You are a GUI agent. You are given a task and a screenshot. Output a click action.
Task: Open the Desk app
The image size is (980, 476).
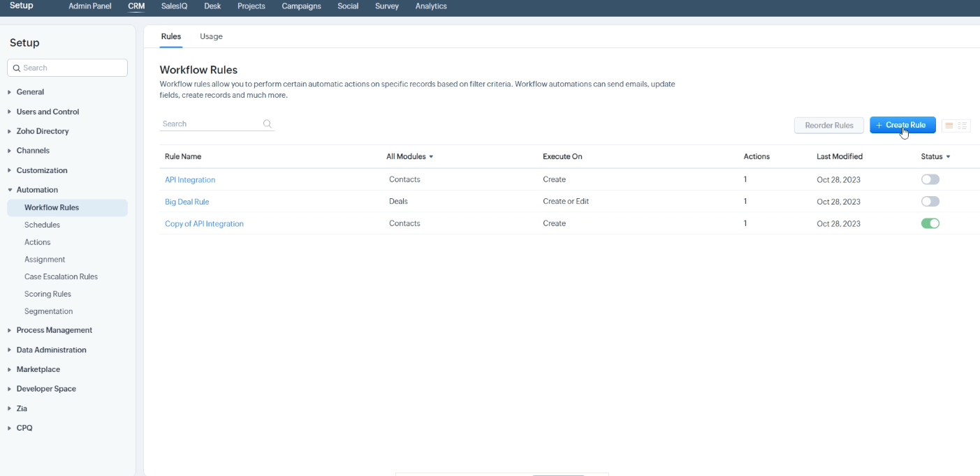(212, 6)
